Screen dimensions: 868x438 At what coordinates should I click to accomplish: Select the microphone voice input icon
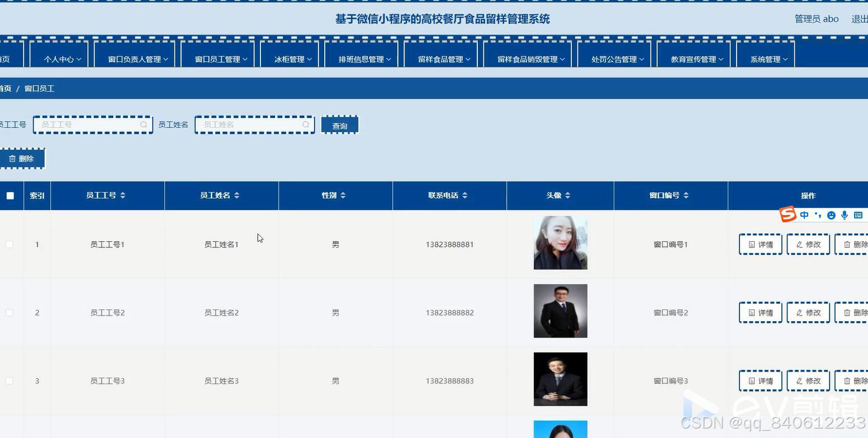click(x=845, y=215)
